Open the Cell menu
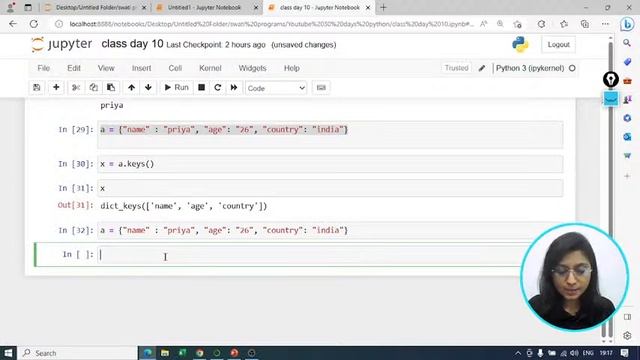This screenshot has width=640, height=360. [175, 68]
